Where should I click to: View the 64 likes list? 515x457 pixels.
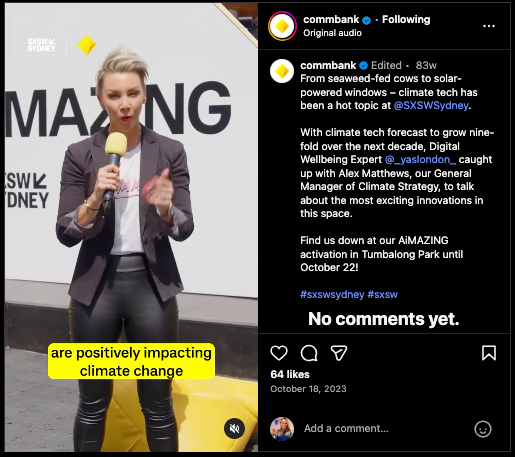click(290, 374)
